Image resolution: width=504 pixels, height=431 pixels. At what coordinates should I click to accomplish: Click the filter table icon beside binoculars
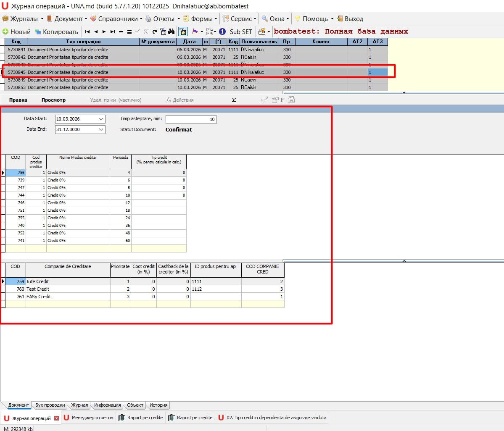163,32
